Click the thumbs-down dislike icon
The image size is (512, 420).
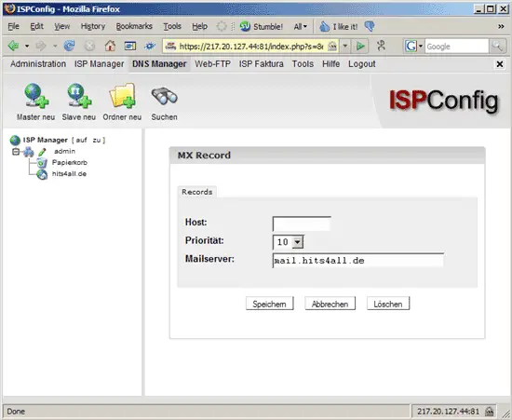pyautogui.click(x=370, y=26)
